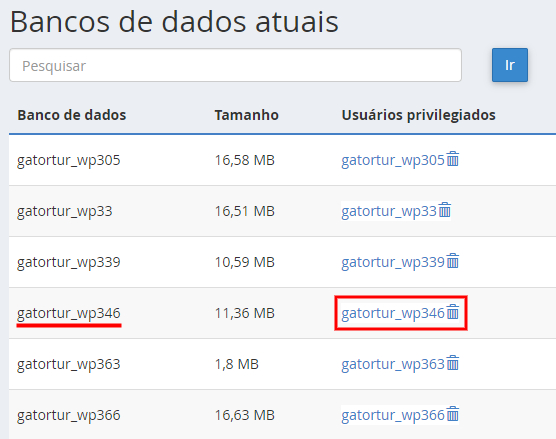Delete user gatortur_wp363 with trash icon
Viewport: 556px width, 439px height.
click(452, 363)
